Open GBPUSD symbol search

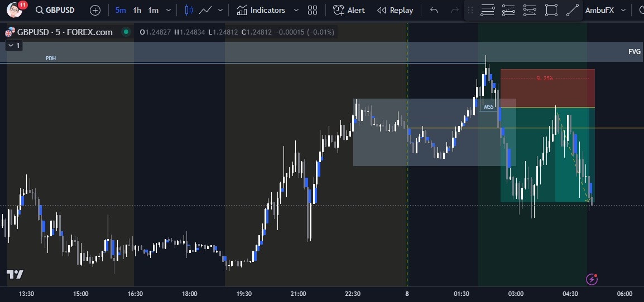[x=55, y=10]
